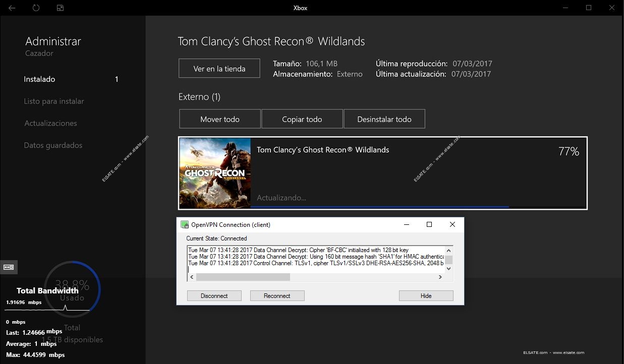Click the Desinstalar todo button
The width and height of the screenshot is (624, 364).
point(384,119)
